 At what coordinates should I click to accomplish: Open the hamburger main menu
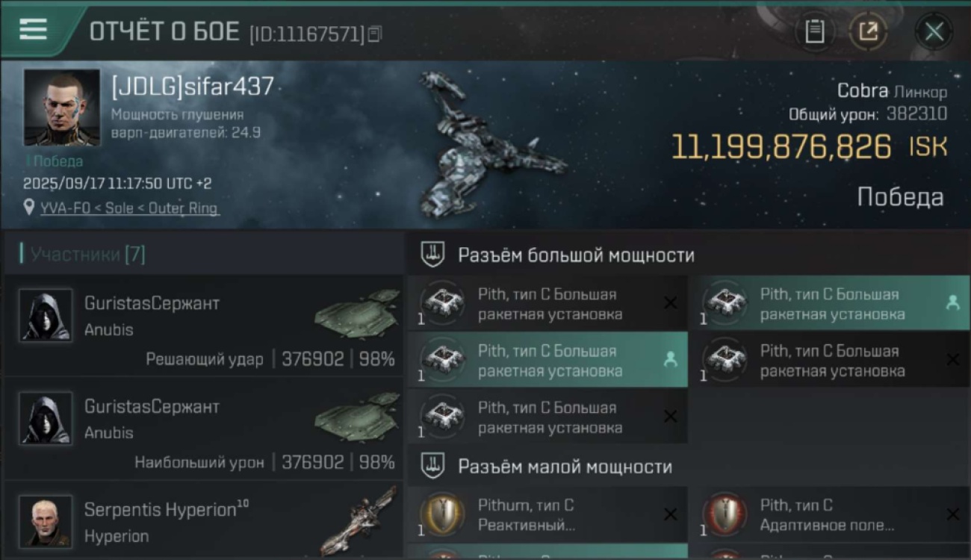pyautogui.click(x=33, y=29)
